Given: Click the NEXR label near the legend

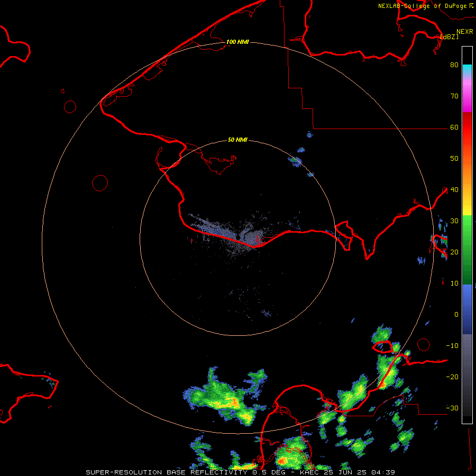Looking at the screenshot, I should (465, 32).
